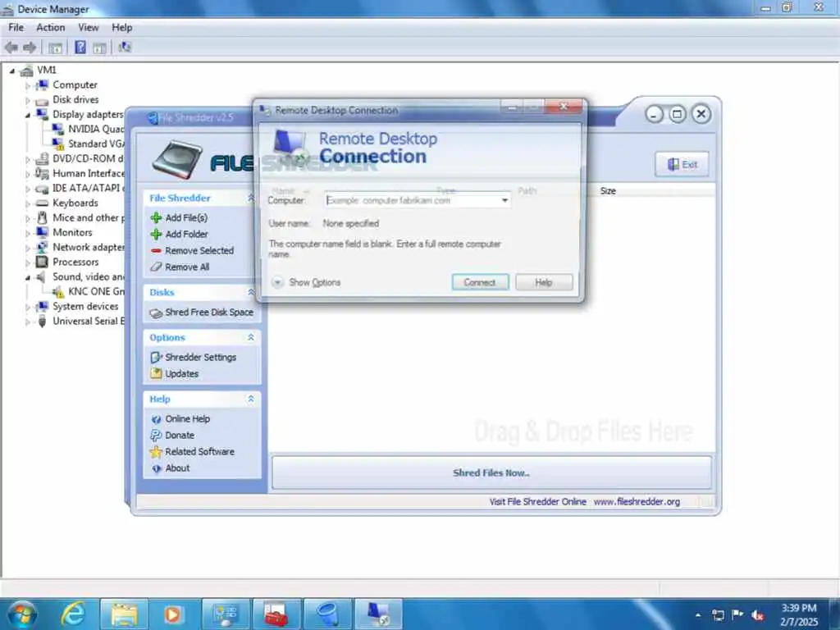Select the Monitors tree item

72,232
